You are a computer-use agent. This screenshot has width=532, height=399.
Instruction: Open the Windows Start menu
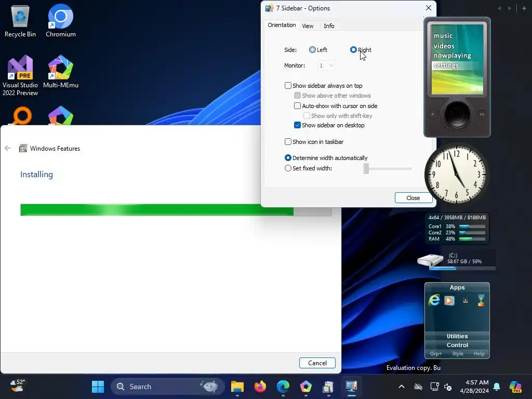(x=98, y=387)
